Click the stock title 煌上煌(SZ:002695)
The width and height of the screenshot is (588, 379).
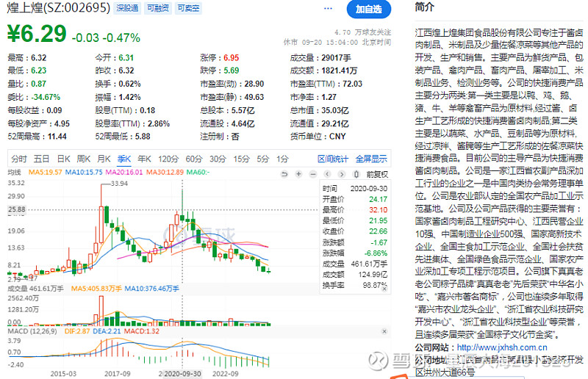(x=59, y=8)
